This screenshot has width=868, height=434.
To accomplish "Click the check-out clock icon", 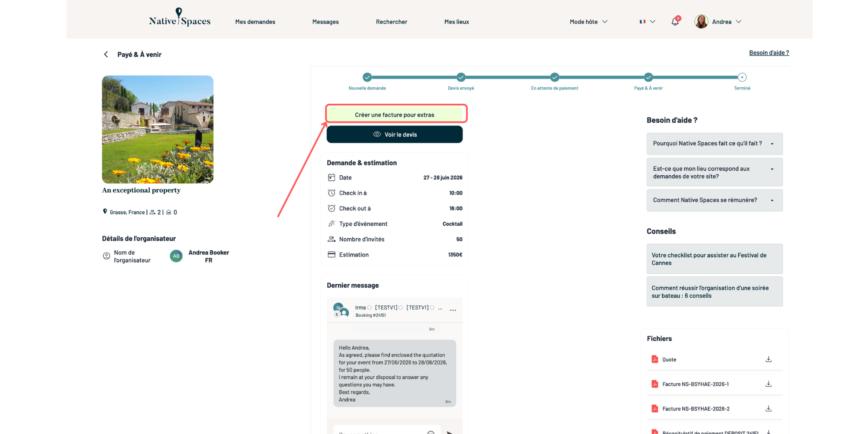I will pos(332,208).
